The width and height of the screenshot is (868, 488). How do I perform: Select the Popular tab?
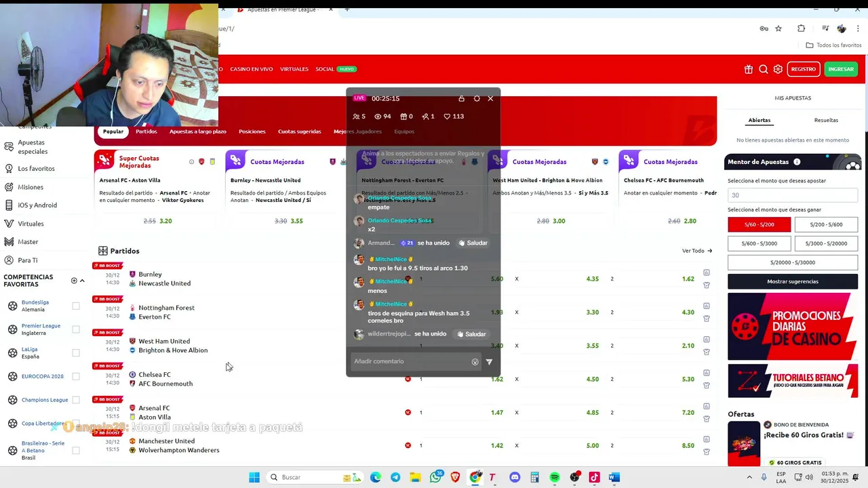point(113,131)
